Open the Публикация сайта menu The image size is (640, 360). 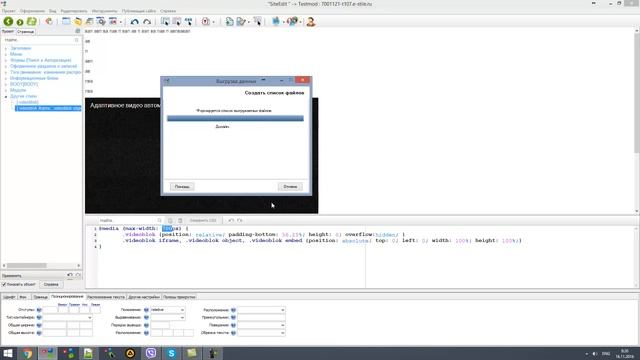coord(139,11)
